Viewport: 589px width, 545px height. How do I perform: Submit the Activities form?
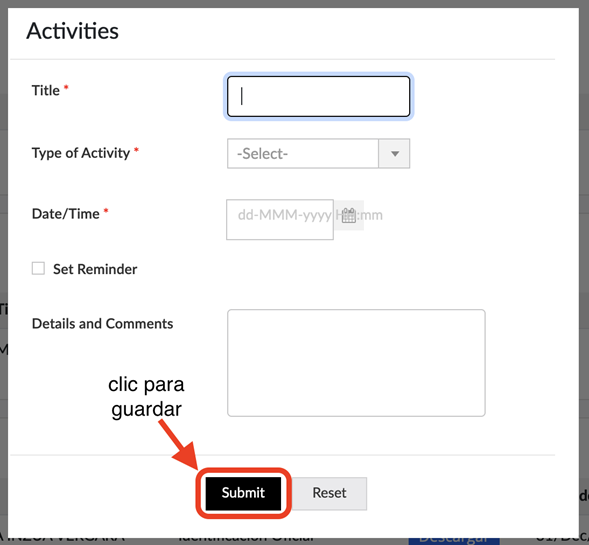243,493
